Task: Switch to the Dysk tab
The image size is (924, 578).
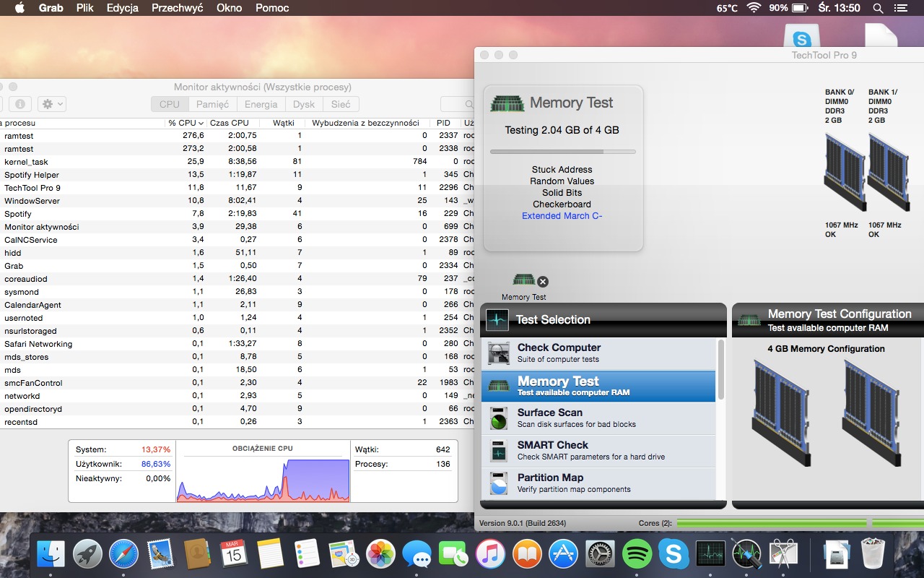Action: coord(304,104)
